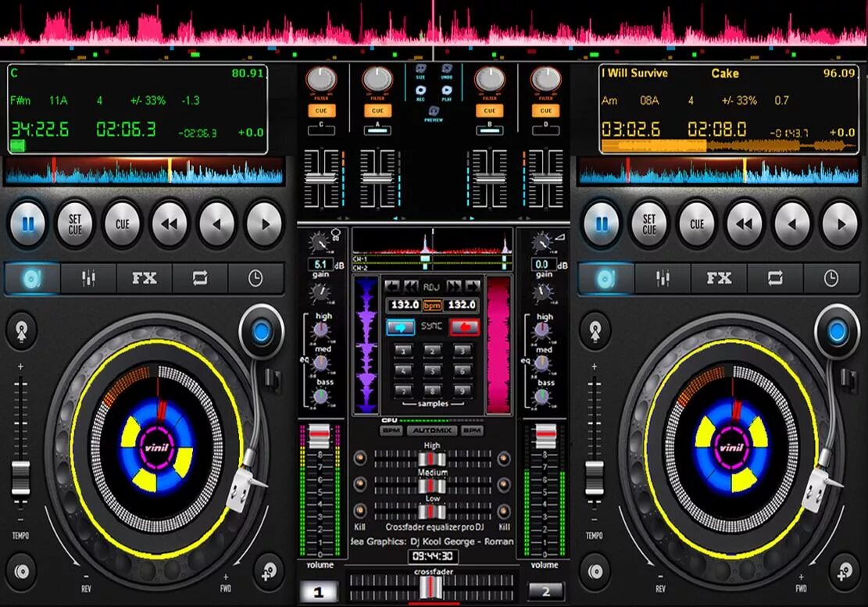Trigger sample pad 3
The width and height of the screenshot is (868, 607).
click(x=462, y=351)
